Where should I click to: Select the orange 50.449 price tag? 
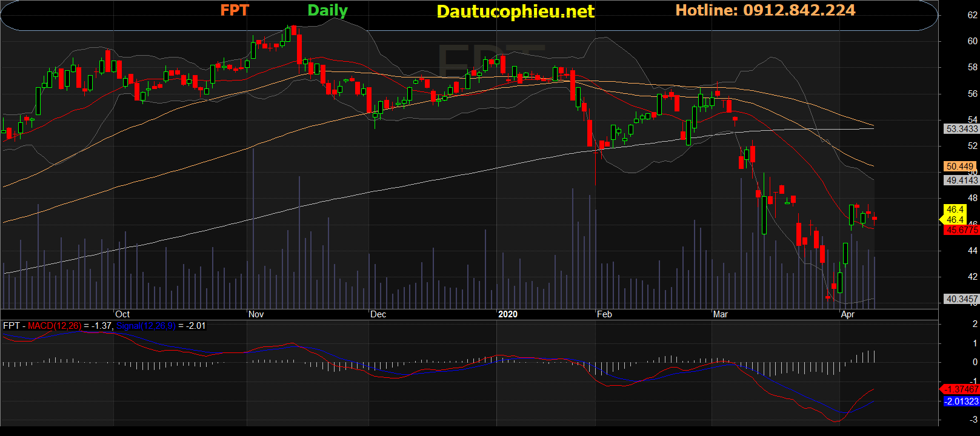960,167
